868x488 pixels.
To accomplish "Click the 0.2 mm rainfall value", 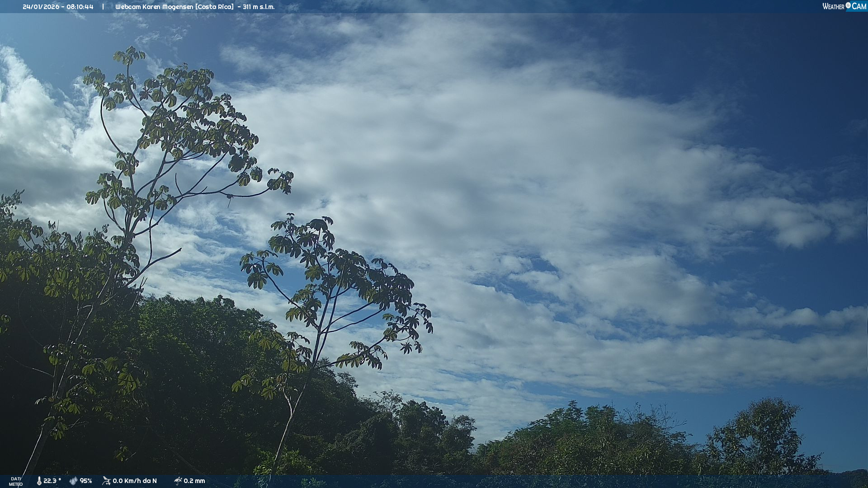I will pos(194,481).
